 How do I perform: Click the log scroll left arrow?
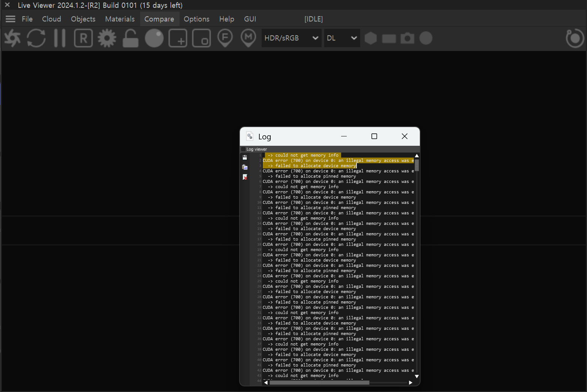(x=266, y=383)
